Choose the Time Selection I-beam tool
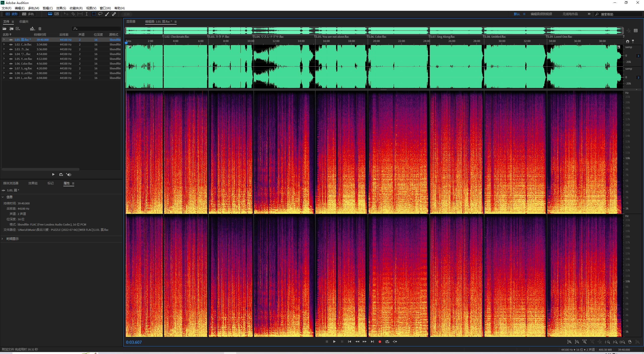The width and height of the screenshot is (644, 354). (87, 14)
